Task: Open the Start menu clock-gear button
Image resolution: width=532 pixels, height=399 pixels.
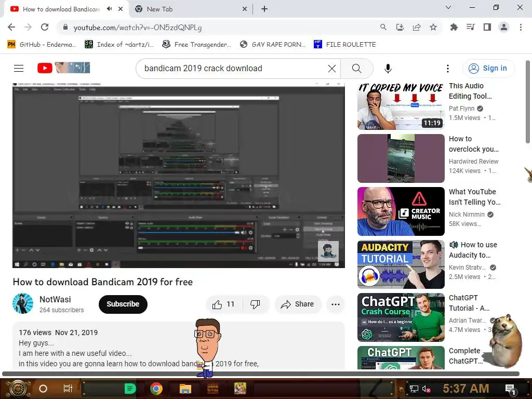Action: (x=19, y=389)
